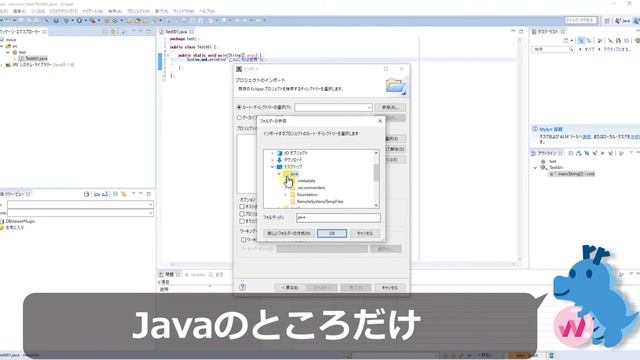Switch to the Javadoc tab
The width and height of the screenshot is (640, 360).
(195, 275)
